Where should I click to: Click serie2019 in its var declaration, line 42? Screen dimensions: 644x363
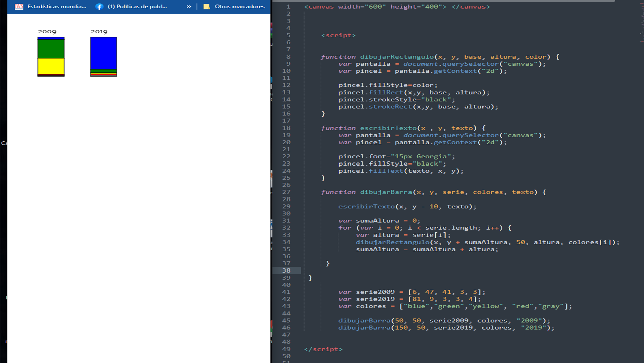point(375,299)
